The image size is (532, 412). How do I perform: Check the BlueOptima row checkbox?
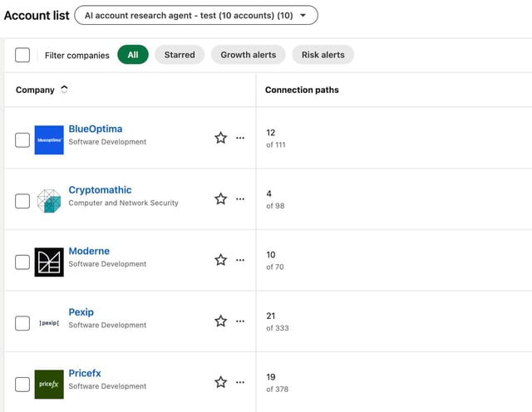point(22,140)
